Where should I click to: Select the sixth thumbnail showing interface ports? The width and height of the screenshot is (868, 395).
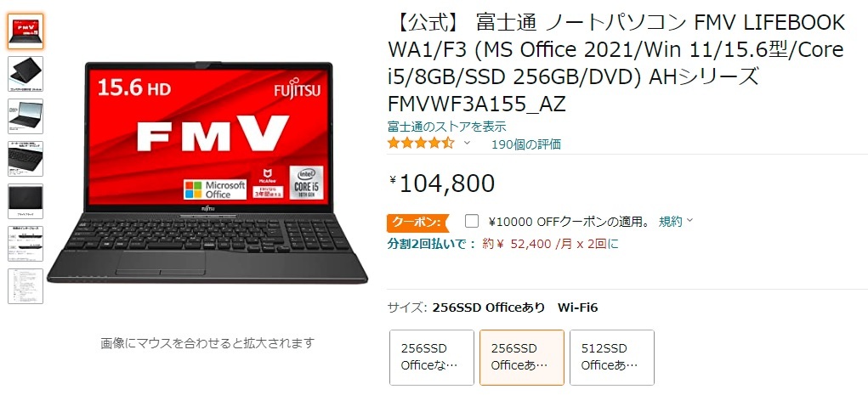click(x=26, y=244)
